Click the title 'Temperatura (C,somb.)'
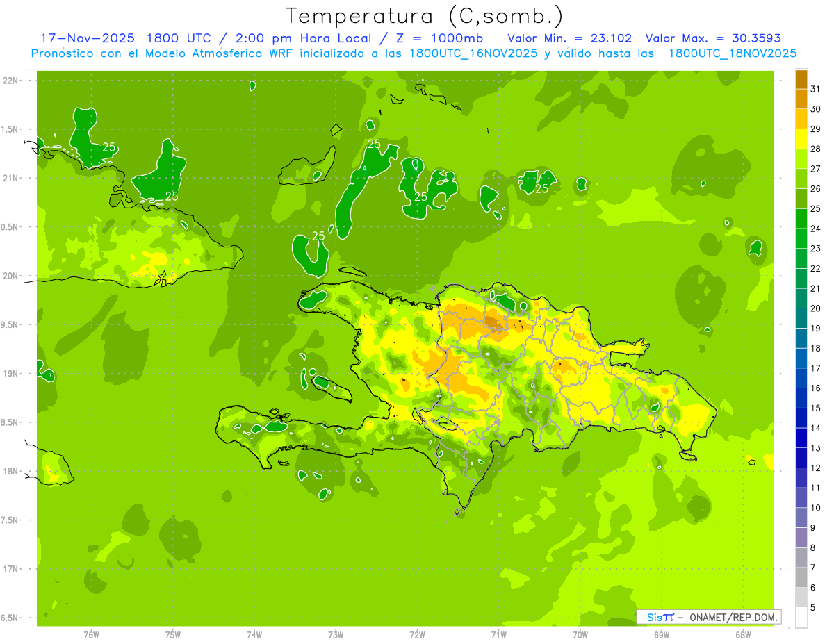Viewport: 834px width, 644px height. tap(424, 15)
